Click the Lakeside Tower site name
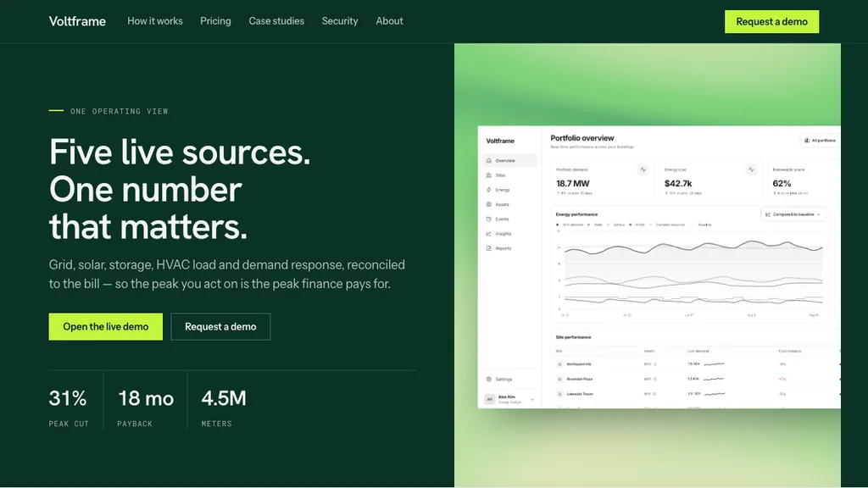 click(580, 394)
